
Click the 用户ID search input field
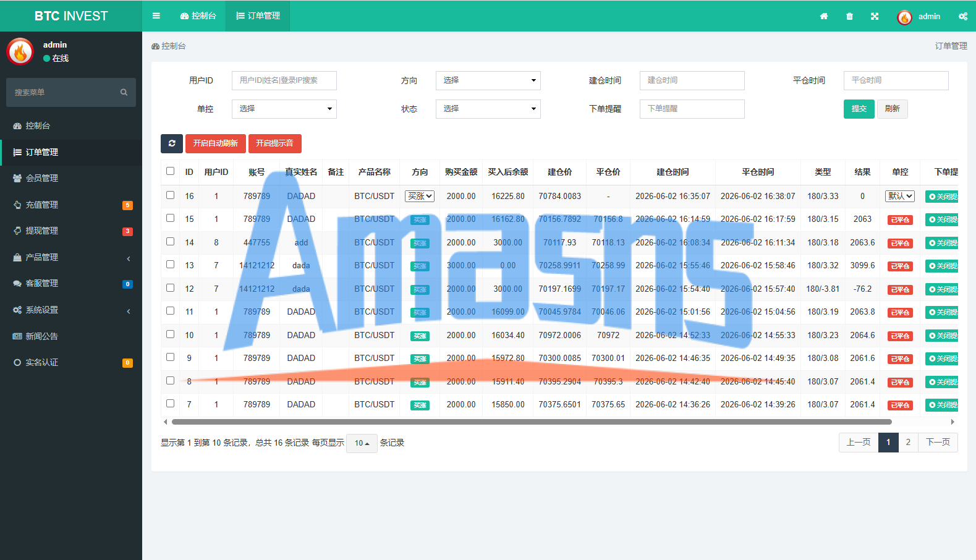284,80
